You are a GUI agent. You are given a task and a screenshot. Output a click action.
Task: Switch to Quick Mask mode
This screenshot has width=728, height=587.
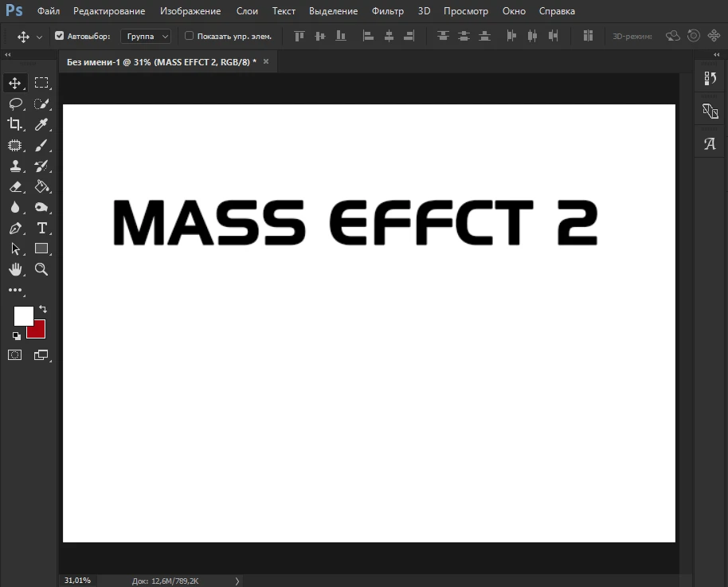pyautogui.click(x=14, y=354)
